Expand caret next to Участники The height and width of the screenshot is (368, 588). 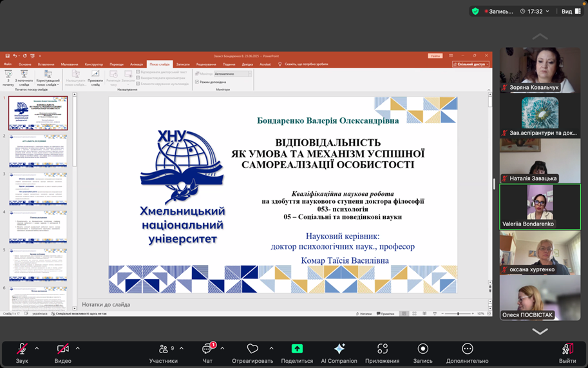[x=182, y=349]
